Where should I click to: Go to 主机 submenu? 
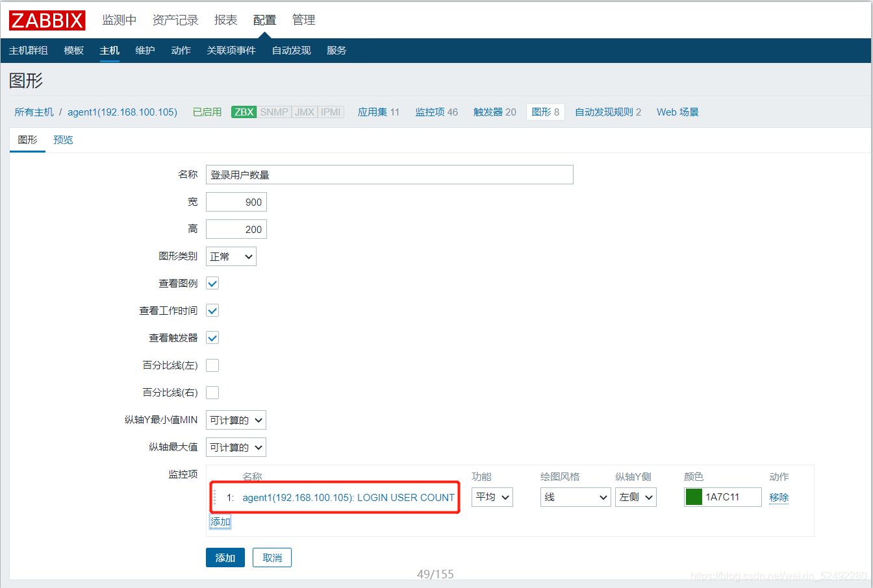pos(110,51)
